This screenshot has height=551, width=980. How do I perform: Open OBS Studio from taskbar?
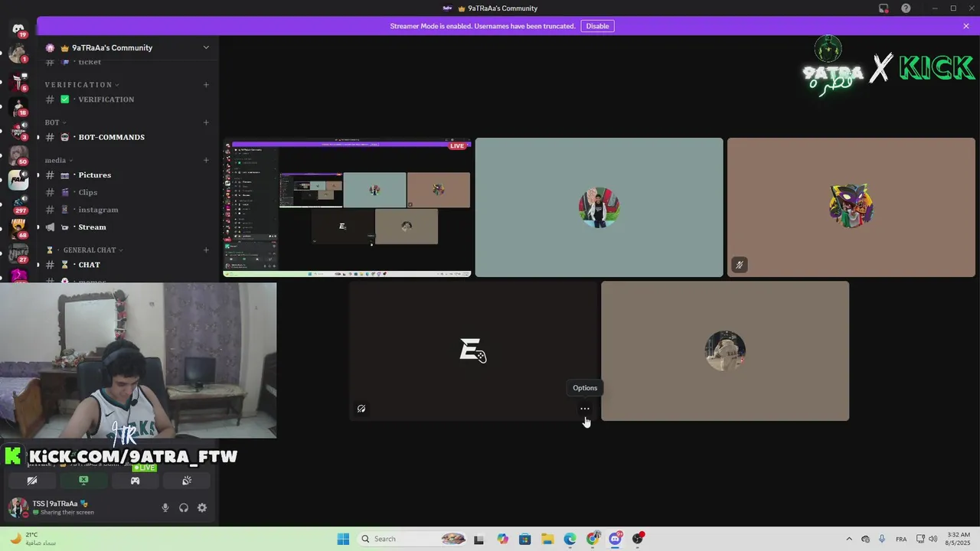638,539
